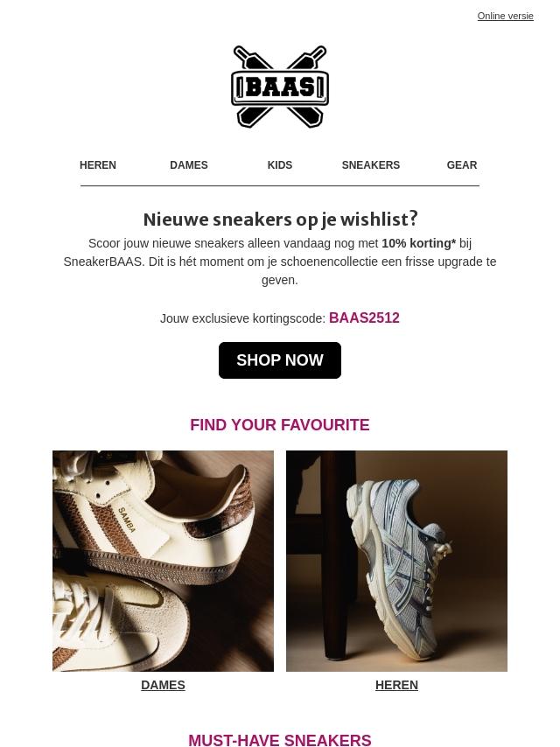Click the MUST-HAVE SNEAKERS heading
The width and height of the screenshot is (560, 747).
pyautogui.click(x=280, y=740)
